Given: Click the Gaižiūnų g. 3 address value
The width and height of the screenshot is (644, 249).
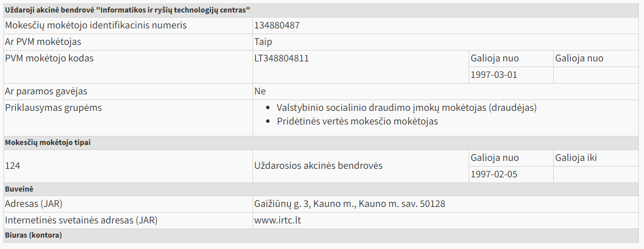Looking at the screenshot, I should tap(350, 204).
